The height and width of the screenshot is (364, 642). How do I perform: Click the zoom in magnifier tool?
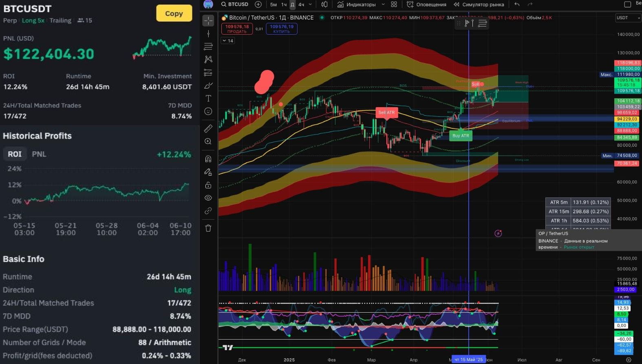pos(208,141)
